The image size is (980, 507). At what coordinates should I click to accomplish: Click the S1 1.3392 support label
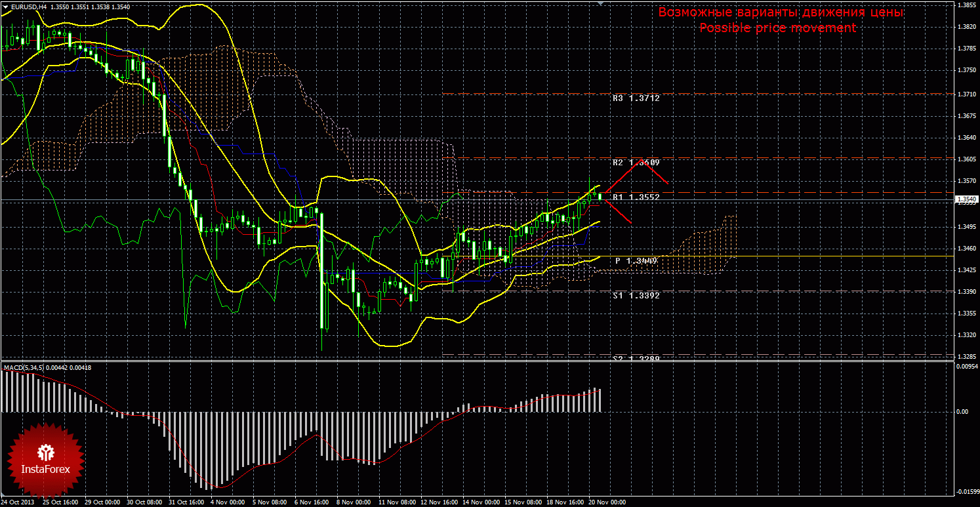(x=636, y=295)
